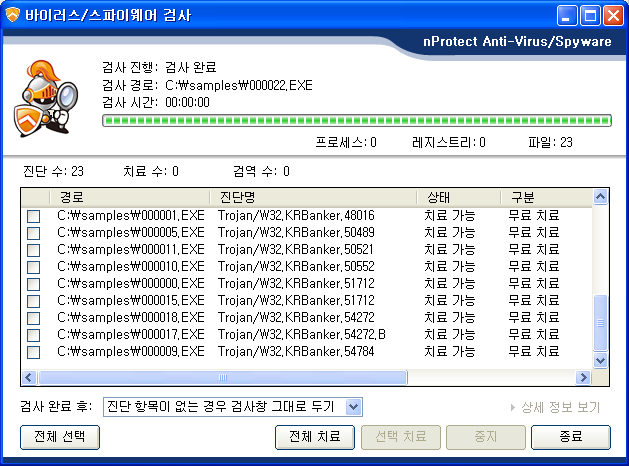
Task: Click the nProtect shield icon in title bar
Action: pos(12,15)
